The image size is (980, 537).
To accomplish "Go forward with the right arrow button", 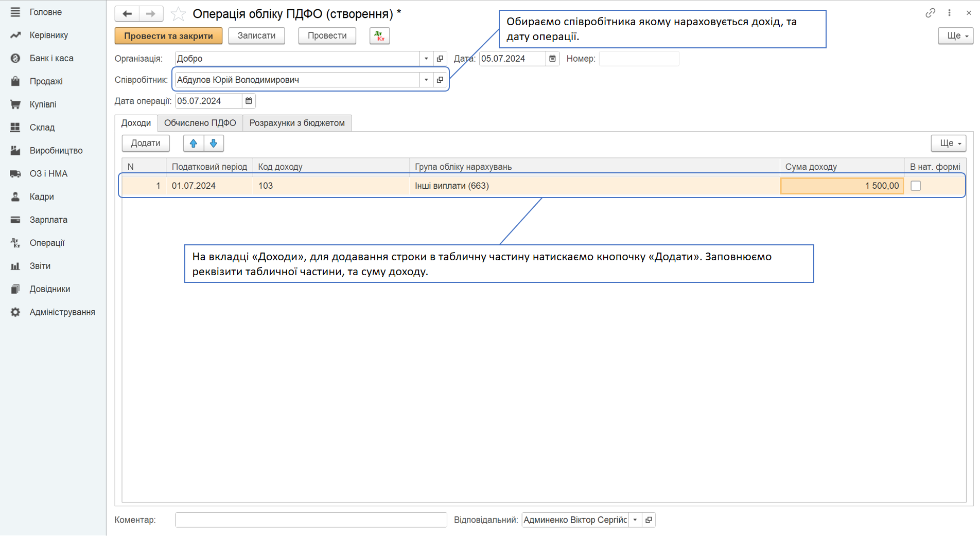I will [151, 13].
